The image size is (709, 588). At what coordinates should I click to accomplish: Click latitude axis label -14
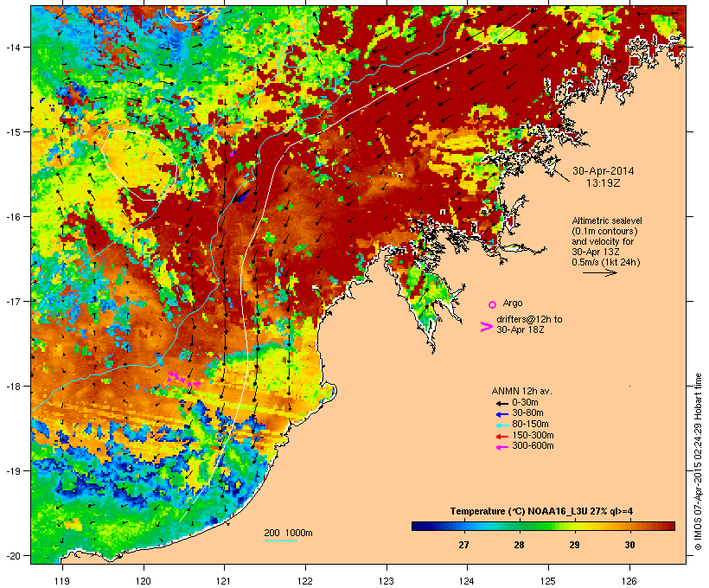coord(12,47)
